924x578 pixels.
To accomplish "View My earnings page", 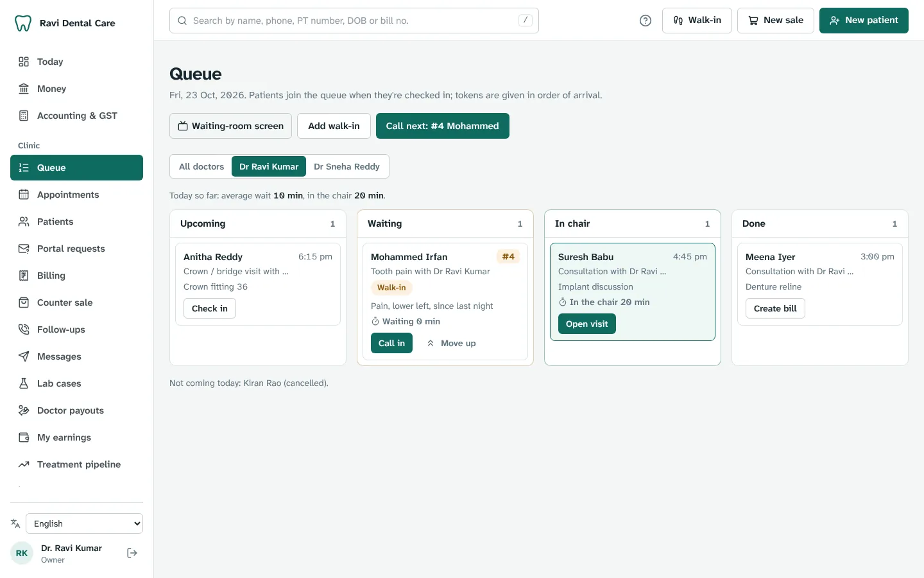I will point(76,437).
